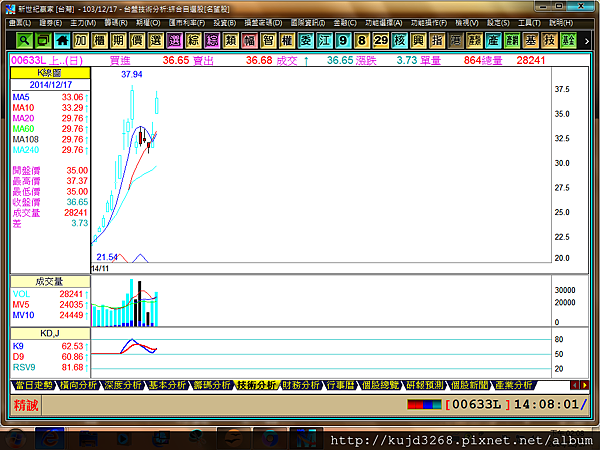The image size is (600, 450).
Task: Open the 個股總覽 tab
Action: [380, 385]
